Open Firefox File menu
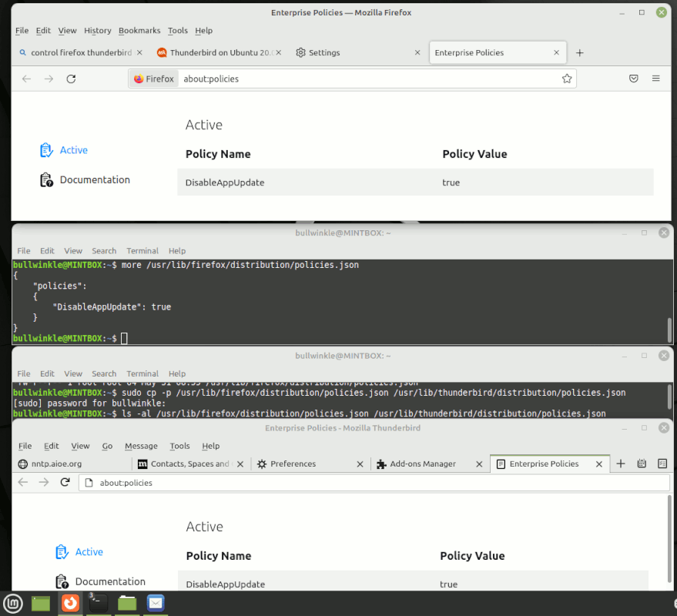The image size is (677, 616). coord(22,31)
